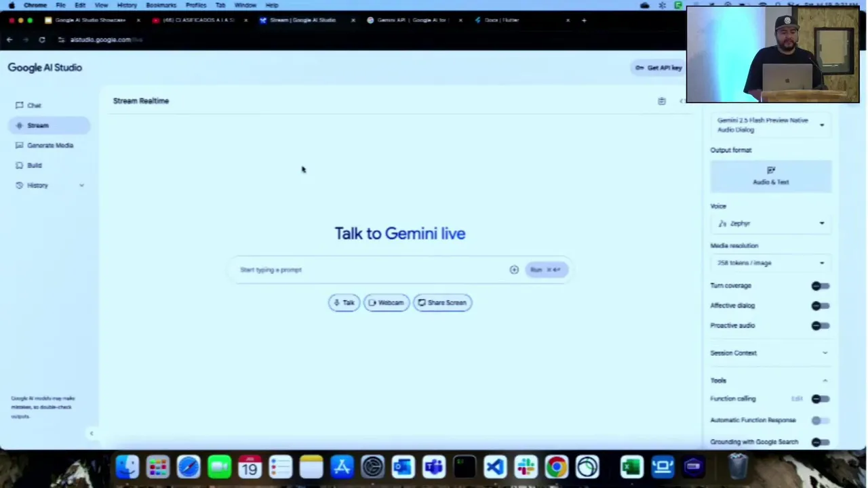Open the Apple menu
868x488 pixels.
[11, 5]
